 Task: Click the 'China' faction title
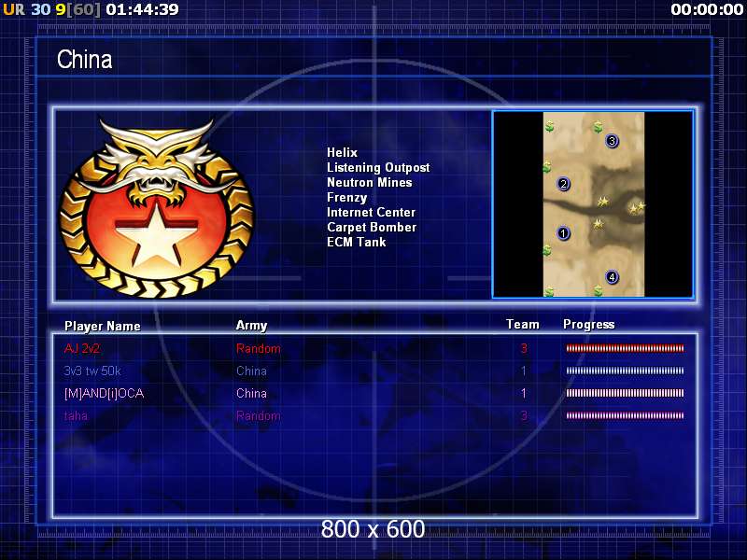[84, 60]
